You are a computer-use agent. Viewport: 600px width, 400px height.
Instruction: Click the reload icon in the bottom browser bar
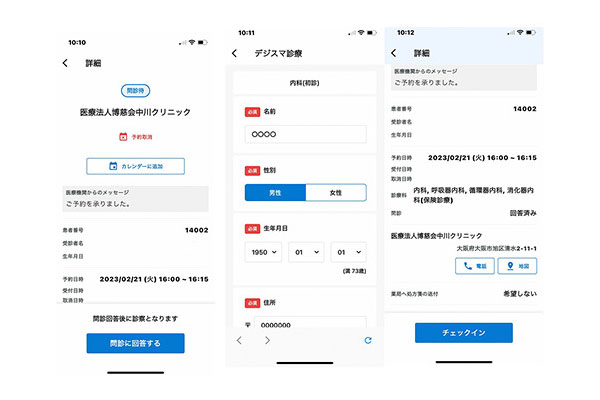pos(368,341)
